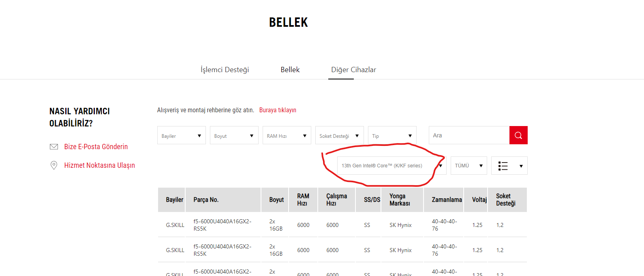Screen dimensions: 644x276
Task: Open the list view layout dropdown
Action: pyautogui.click(x=509, y=166)
